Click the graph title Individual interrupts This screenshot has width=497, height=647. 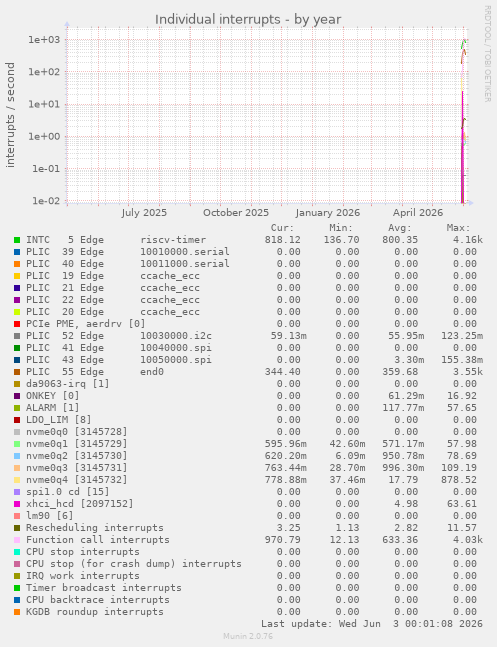pyautogui.click(x=248, y=19)
